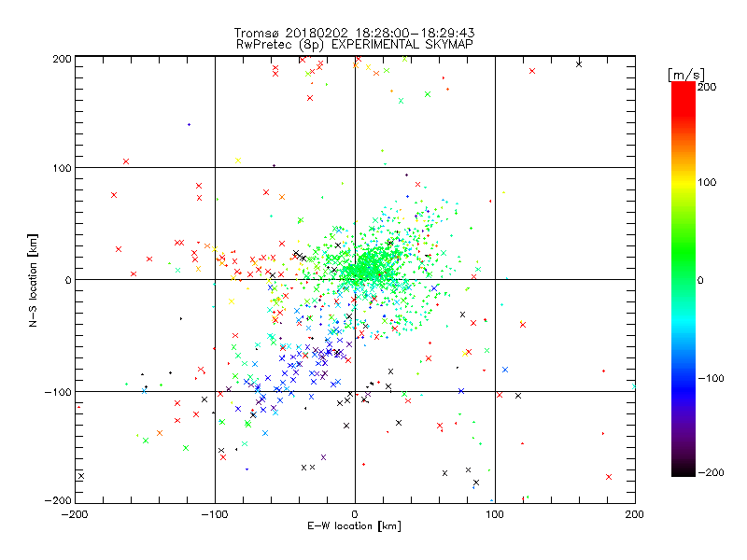Click the y-axis tick label 200
Screen dimensions: 747x560
(x=62, y=59)
